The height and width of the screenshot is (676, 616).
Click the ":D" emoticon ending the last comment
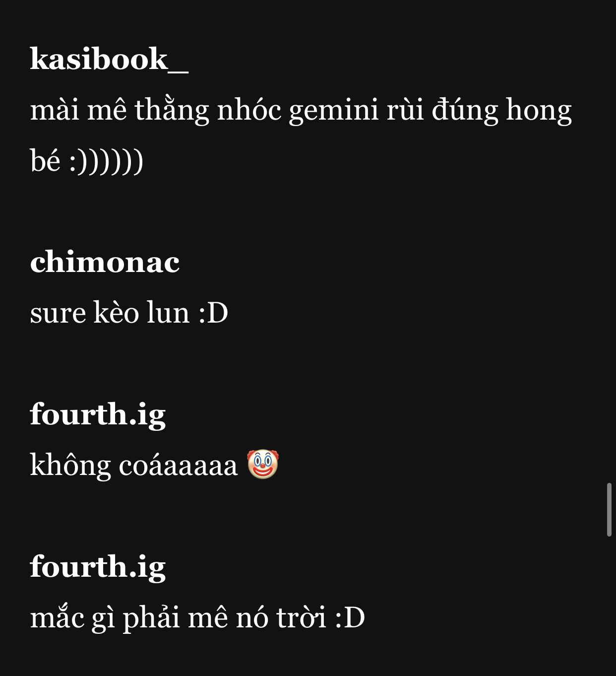coord(350,618)
